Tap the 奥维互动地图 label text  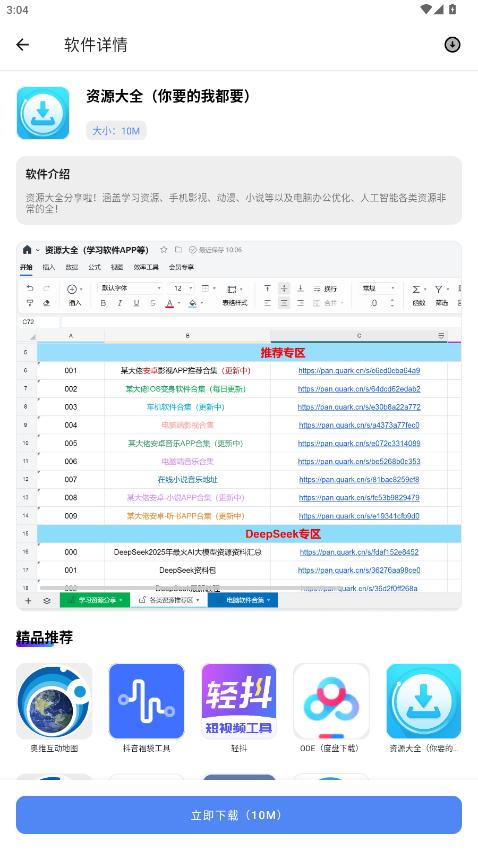[x=54, y=748]
